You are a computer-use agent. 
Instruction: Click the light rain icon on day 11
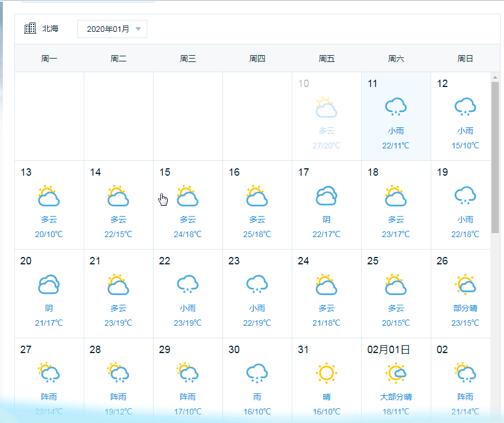click(x=395, y=107)
